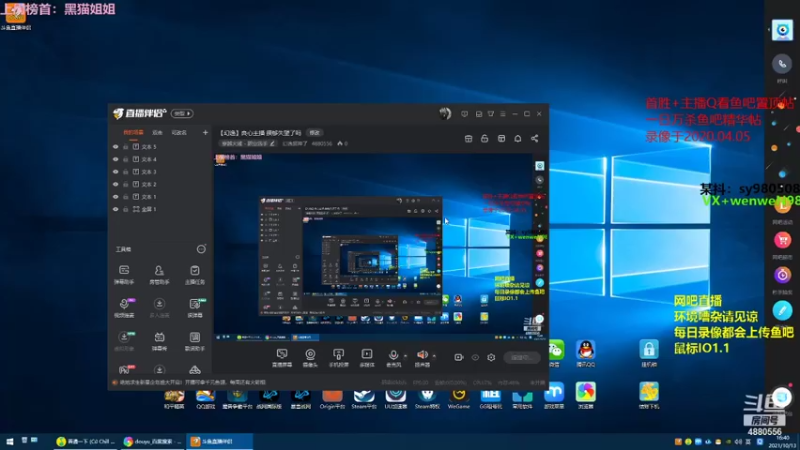Hide the 文本 5 layer
Image resolution: width=800 pixels, height=450 pixels.
(x=115, y=146)
